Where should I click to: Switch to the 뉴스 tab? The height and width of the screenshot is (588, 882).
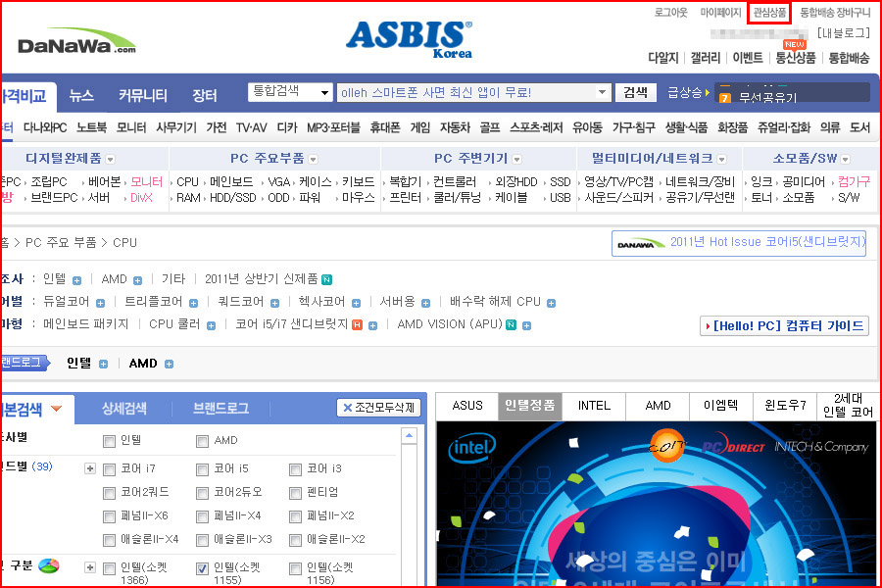point(81,96)
